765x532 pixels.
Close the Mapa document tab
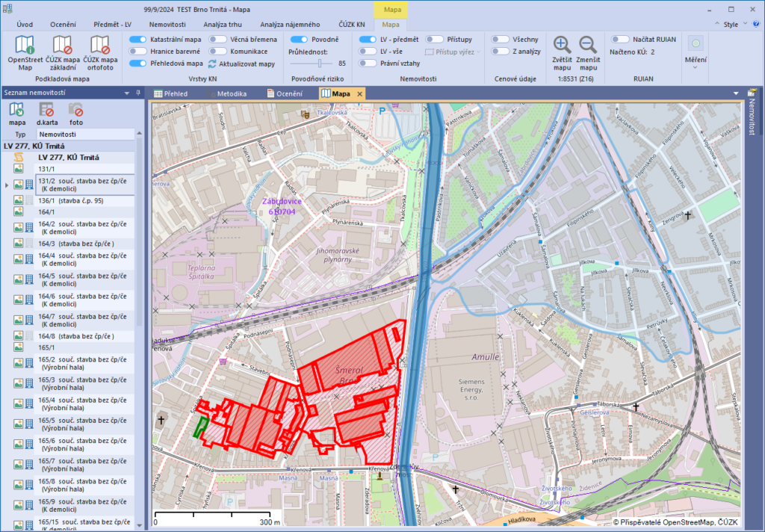click(x=359, y=93)
